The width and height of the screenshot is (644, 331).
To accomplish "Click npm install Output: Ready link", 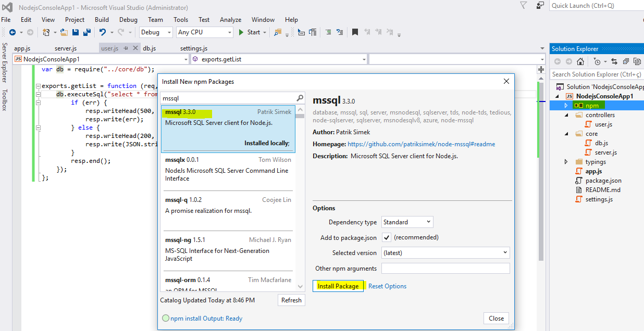I will click(206, 319).
